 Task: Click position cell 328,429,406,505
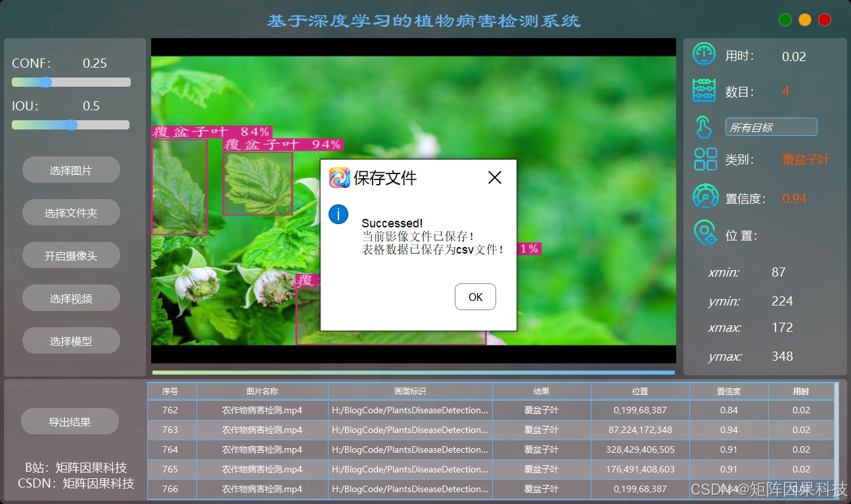[x=640, y=449]
